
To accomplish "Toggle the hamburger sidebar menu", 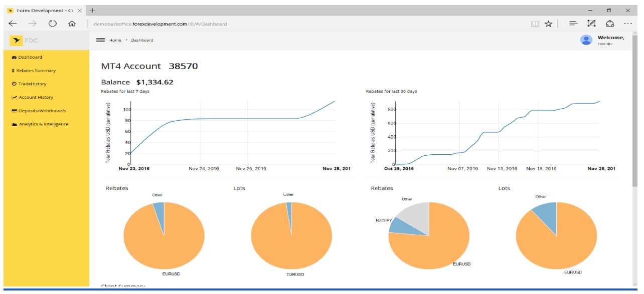I will click(x=100, y=40).
